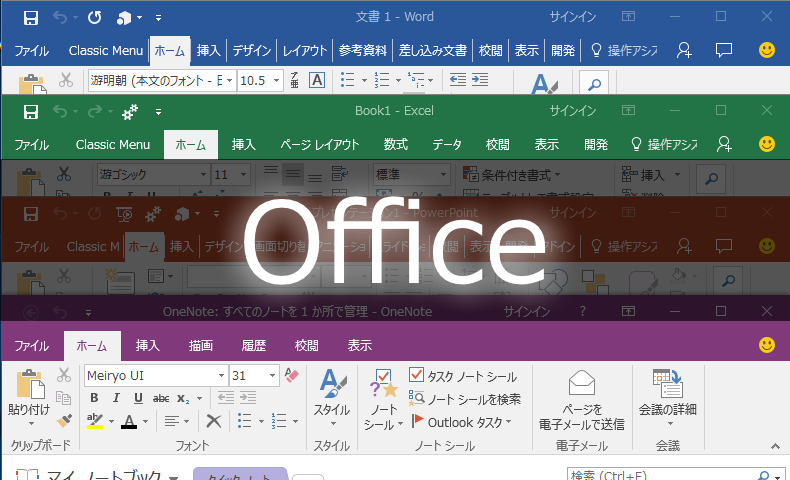
Task: Open the OneNote highlight color arrow
Action: (111, 421)
